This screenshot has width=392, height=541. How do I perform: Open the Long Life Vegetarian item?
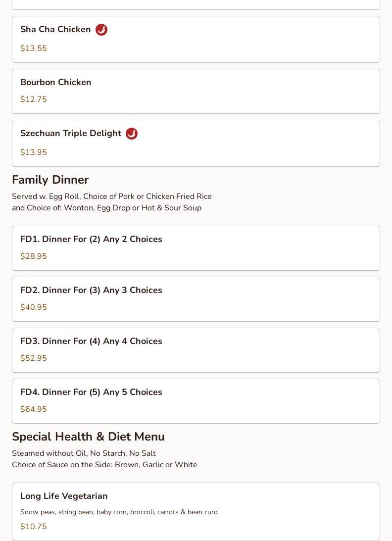pyautogui.click(x=196, y=512)
